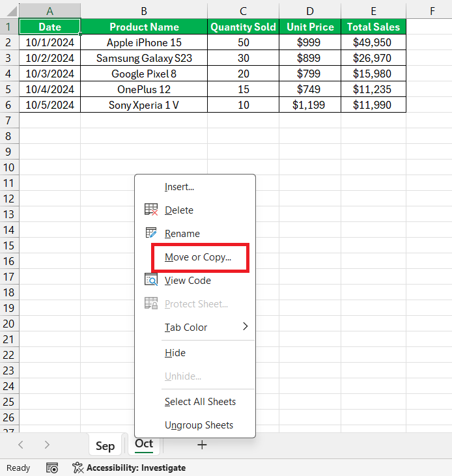Click the Unit Price header cell
Image resolution: width=452 pixels, height=476 pixels.
click(310, 27)
